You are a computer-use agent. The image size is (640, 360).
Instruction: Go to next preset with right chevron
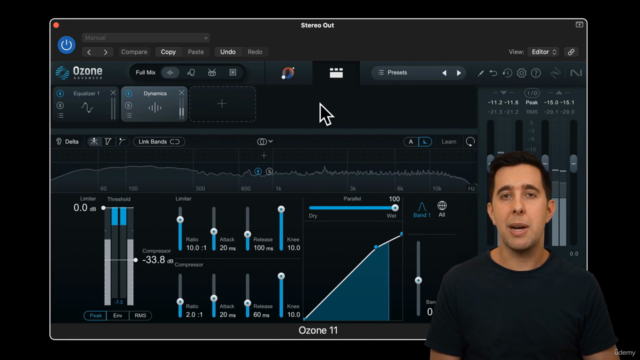tap(105, 52)
